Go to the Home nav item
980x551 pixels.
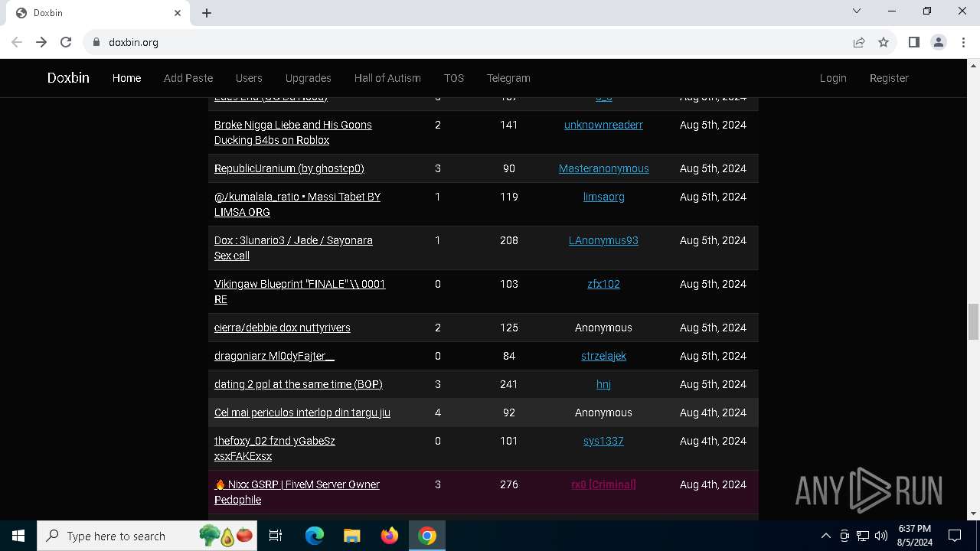coord(126,78)
